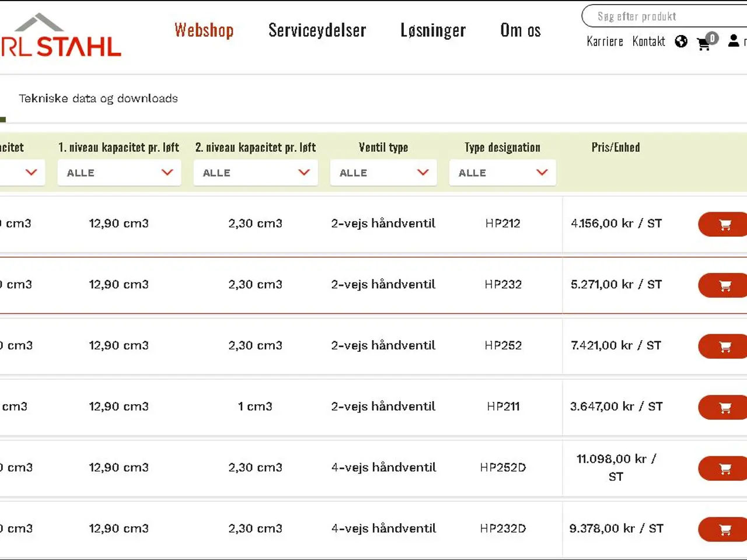This screenshot has width=747, height=560.
Task: Select the HP252D type designation cell
Action: click(503, 467)
